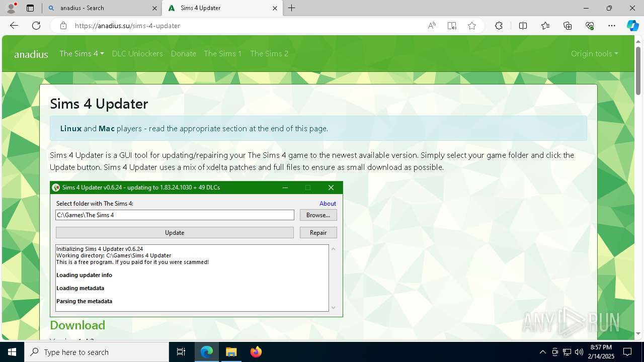Click the Update button
Image resolution: width=644 pixels, height=362 pixels.
click(175, 233)
